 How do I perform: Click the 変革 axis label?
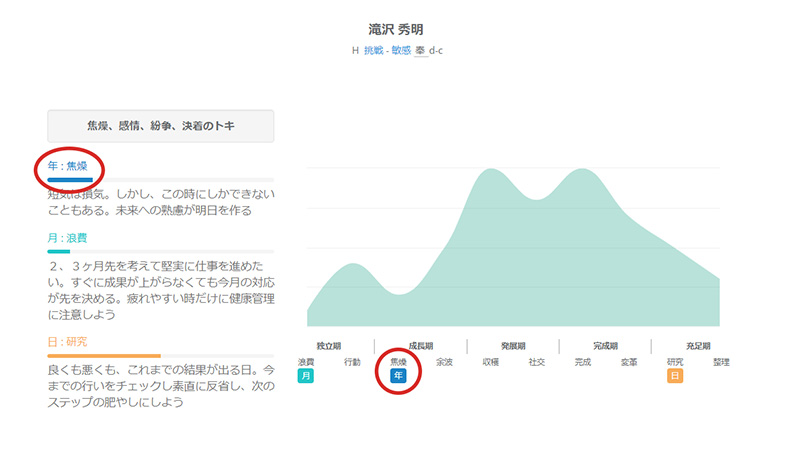(629, 362)
